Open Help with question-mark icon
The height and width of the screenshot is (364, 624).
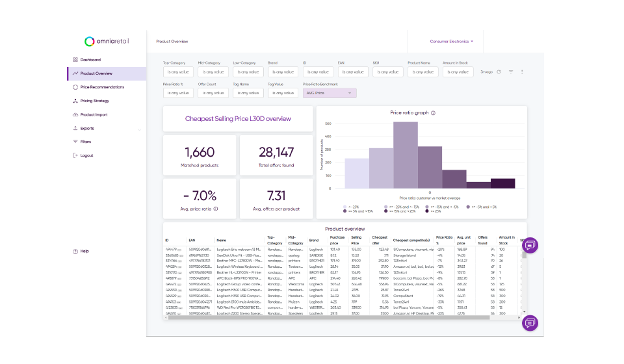75,252
